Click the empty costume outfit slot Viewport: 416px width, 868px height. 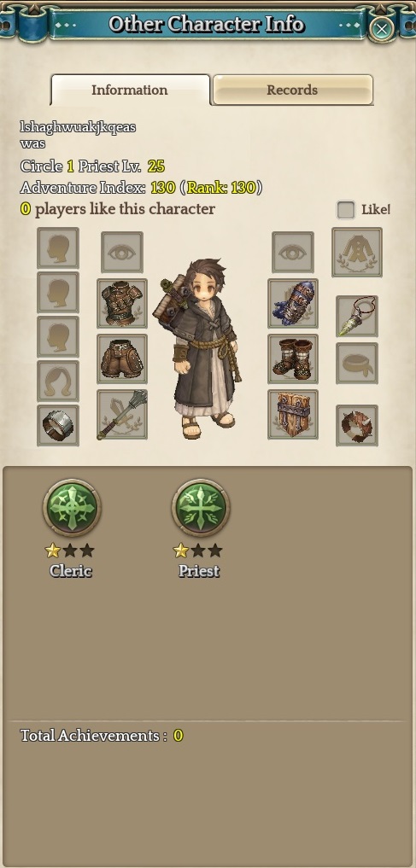coord(357,253)
